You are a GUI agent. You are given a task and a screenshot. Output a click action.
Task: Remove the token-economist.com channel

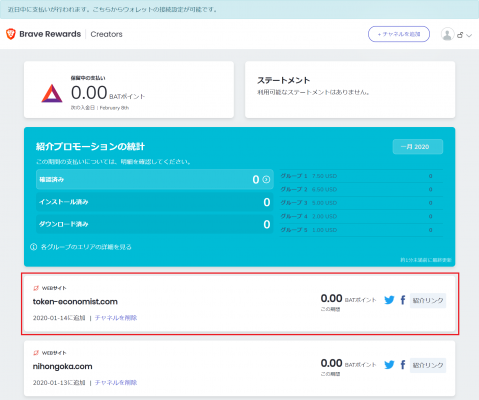pos(116,318)
